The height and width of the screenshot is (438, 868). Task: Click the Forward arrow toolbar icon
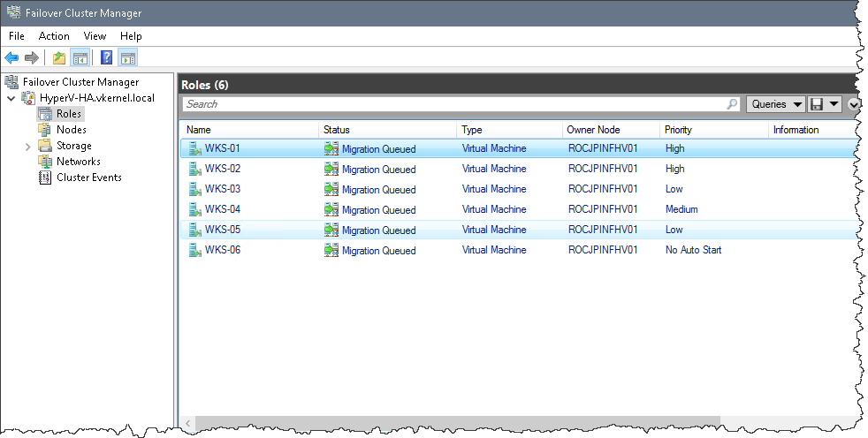point(32,57)
